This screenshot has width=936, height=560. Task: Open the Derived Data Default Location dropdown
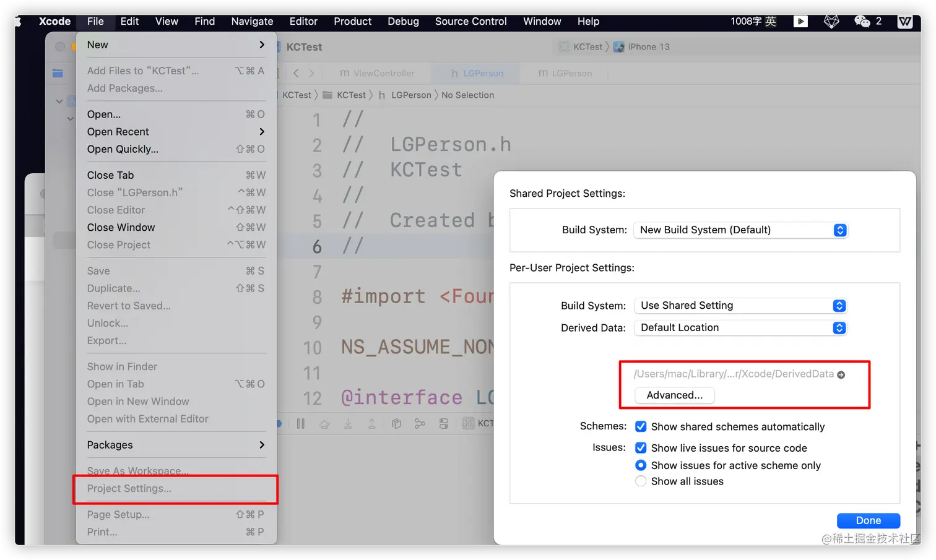[x=740, y=328]
